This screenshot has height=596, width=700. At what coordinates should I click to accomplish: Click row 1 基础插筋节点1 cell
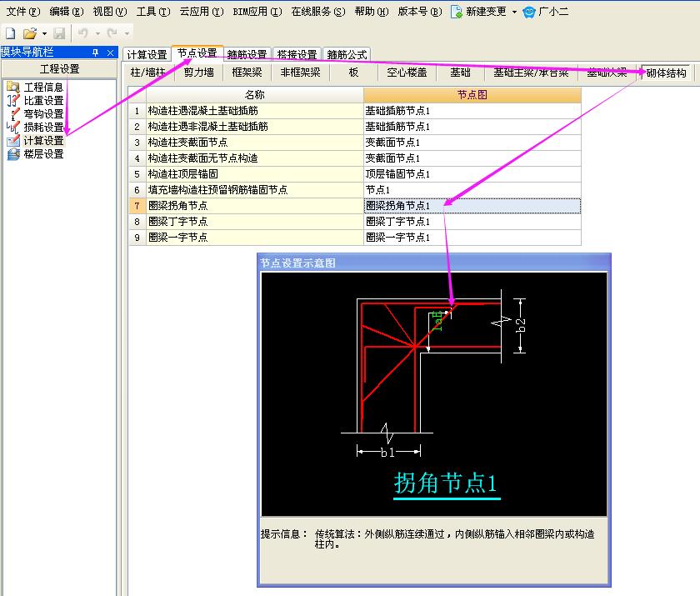pyautogui.click(x=472, y=111)
